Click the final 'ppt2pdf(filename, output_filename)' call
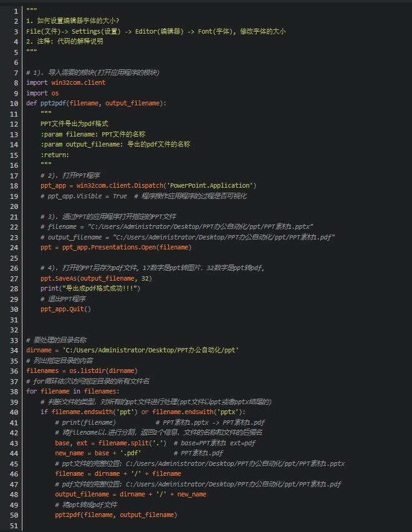This screenshot has height=532, width=412. point(116,515)
